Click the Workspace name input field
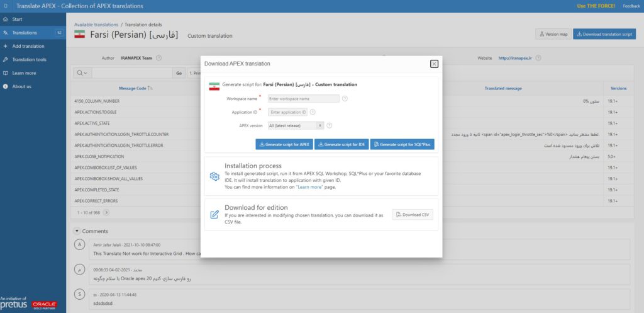Image resolution: width=644 pixels, height=313 pixels. (304, 99)
